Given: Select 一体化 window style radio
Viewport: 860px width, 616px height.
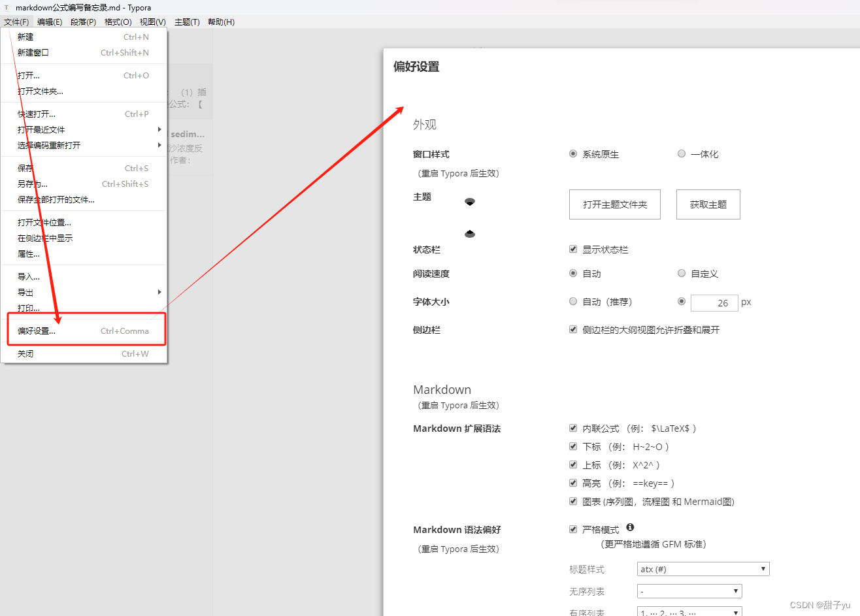Looking at the screenshot, I should click(x=682, y=154).
